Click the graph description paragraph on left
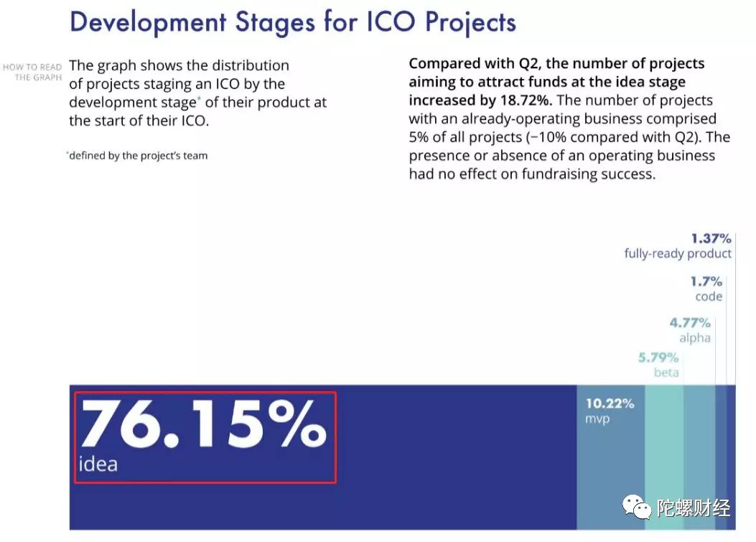 pos(197,93)
